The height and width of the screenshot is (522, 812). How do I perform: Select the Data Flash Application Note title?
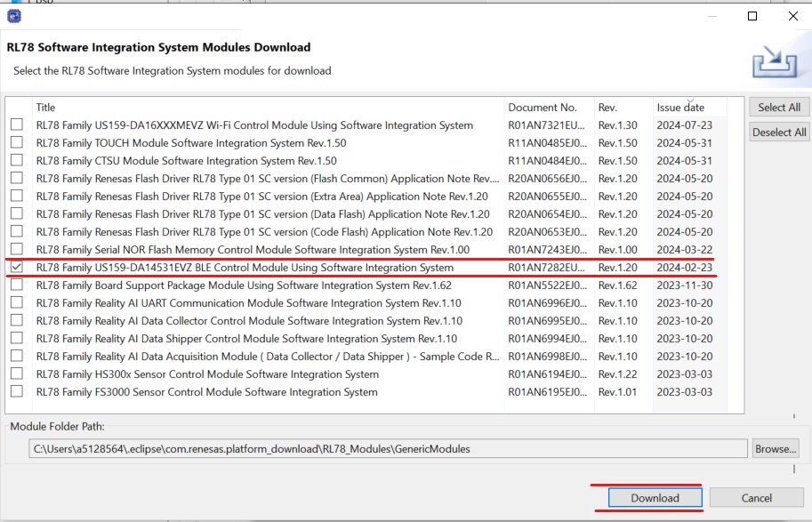click(x=262, y=214)
